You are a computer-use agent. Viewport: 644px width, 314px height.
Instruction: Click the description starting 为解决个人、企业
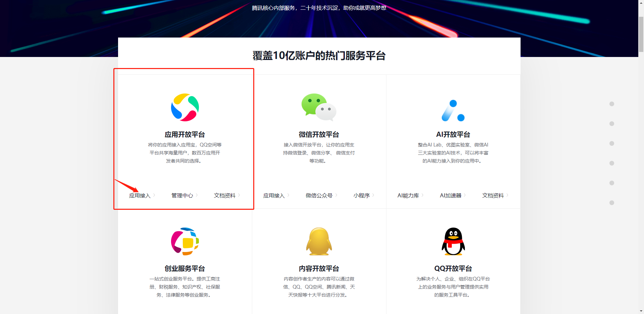click(453, 287)
